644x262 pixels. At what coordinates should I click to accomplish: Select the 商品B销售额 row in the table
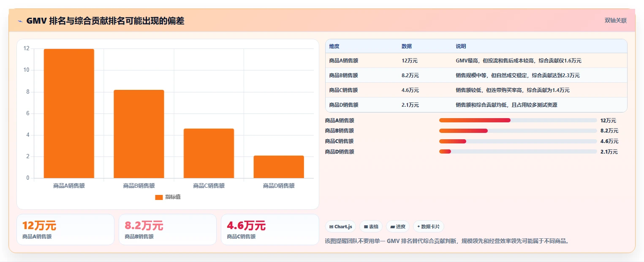tap(476, 76)
